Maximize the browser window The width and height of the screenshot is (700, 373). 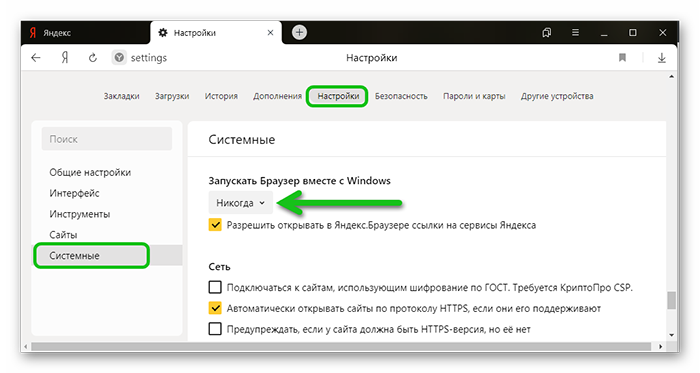[633, 33]
